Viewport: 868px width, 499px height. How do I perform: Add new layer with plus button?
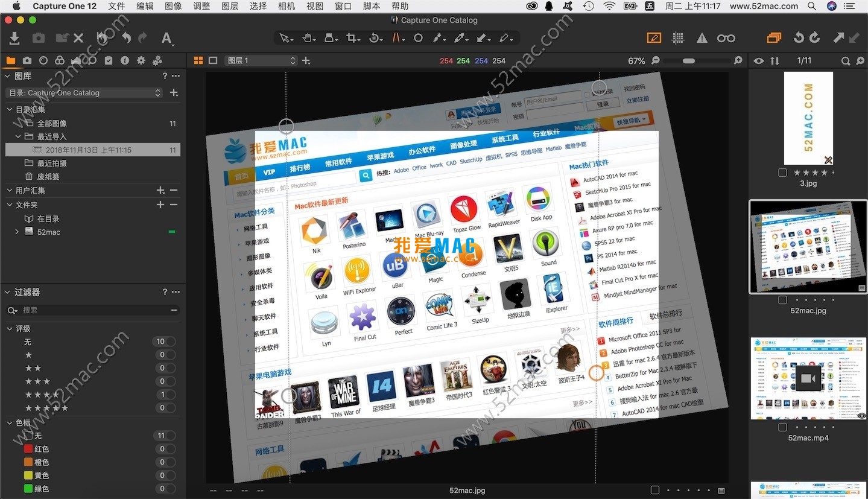306,60
